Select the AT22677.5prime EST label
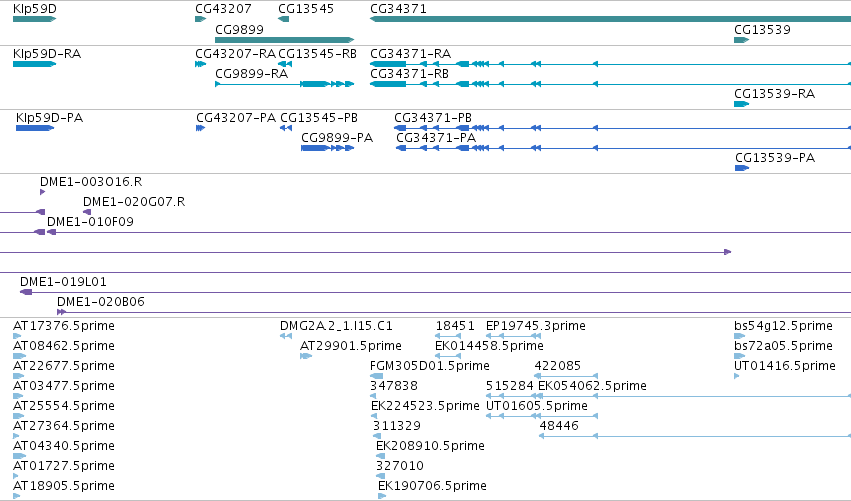 (64, 366)
